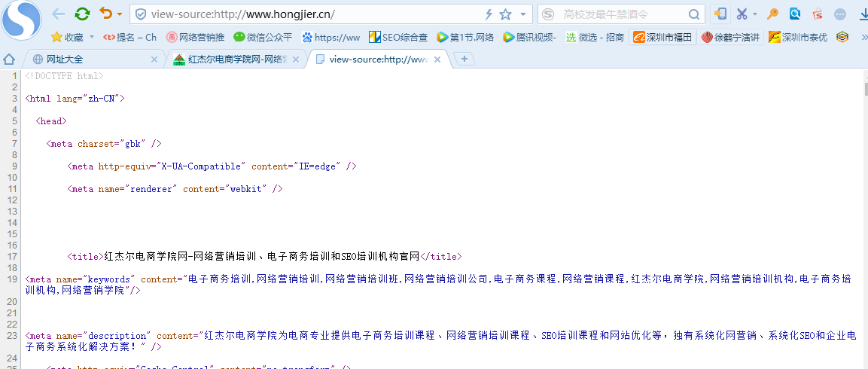The width and height of the screenshot is (868, 369).
Task: Open the 深圳市福田 bookmark
Action: 662,37
